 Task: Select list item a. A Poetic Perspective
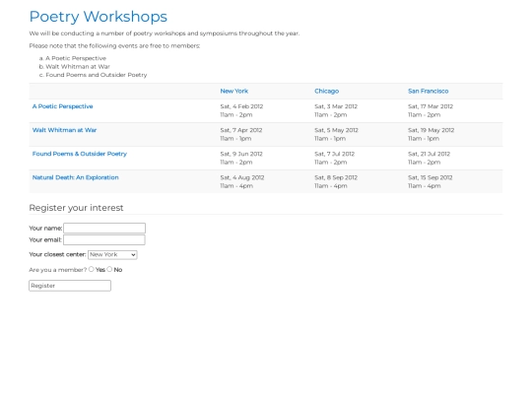(x=73, y=58)
